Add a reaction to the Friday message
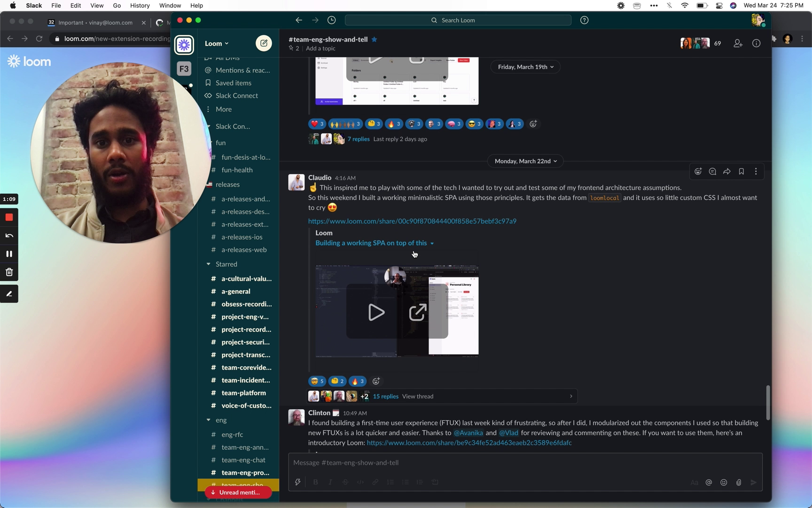 [533, 124]
